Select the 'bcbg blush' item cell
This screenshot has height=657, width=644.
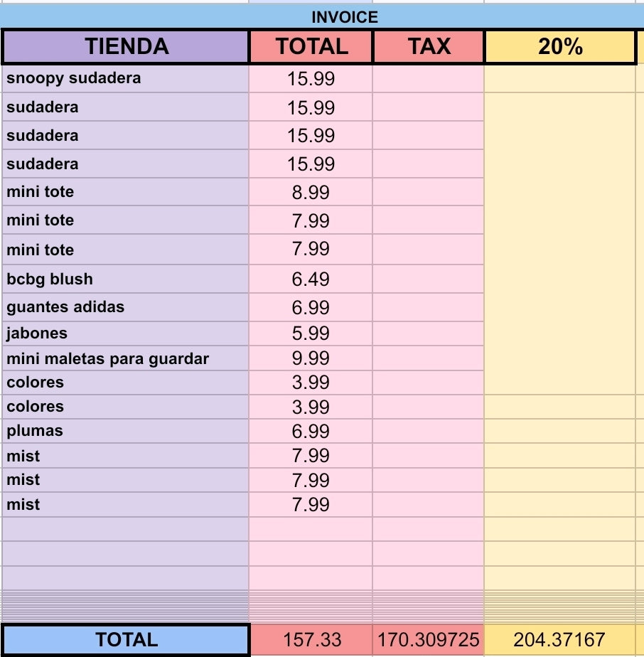(x=125, y=279)
